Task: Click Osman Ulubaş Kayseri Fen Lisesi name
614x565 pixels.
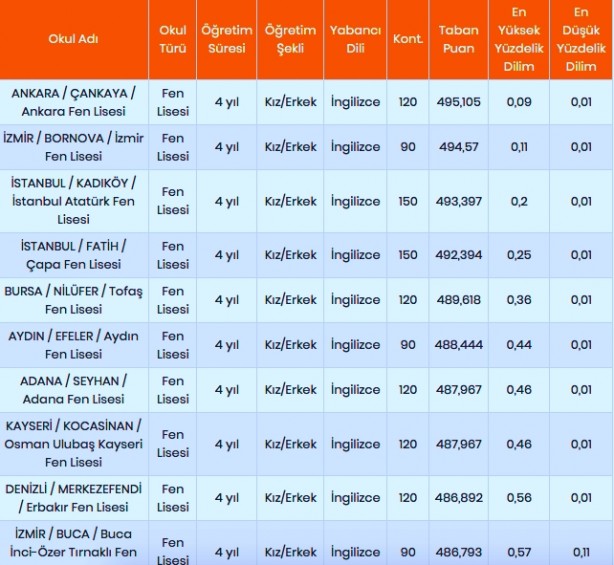Action: coord(74,444)
